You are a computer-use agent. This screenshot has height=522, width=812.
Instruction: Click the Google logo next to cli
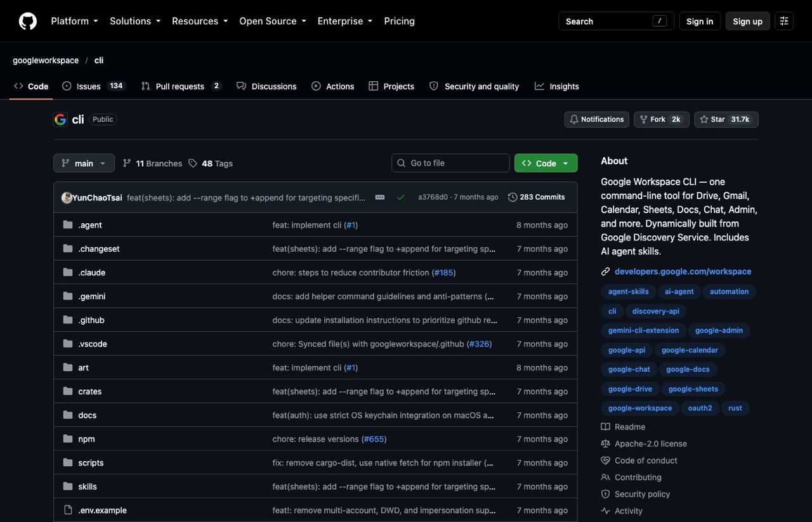[60, 119]
